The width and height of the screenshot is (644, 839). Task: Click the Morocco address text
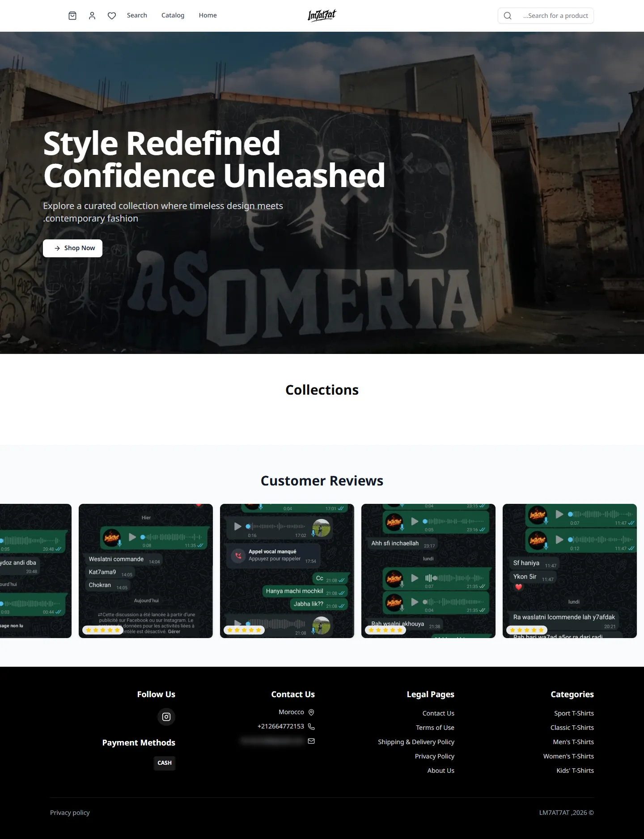pyautogui.click(x=291, y=712)
